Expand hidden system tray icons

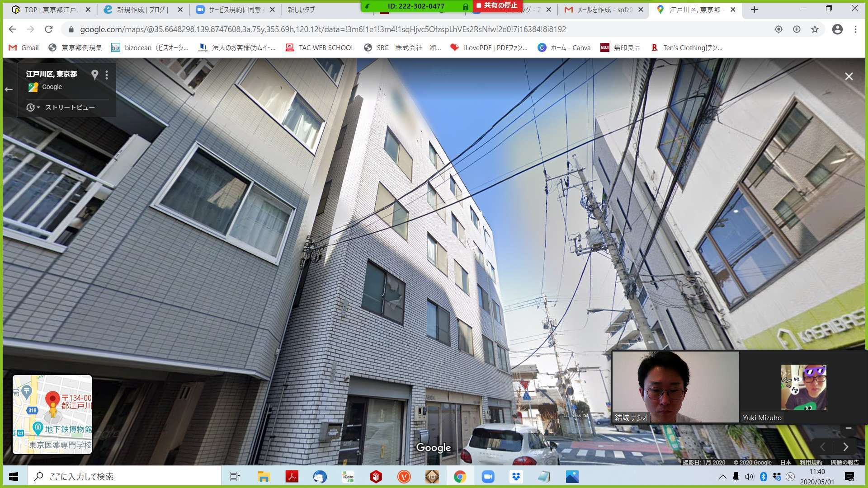722,477
